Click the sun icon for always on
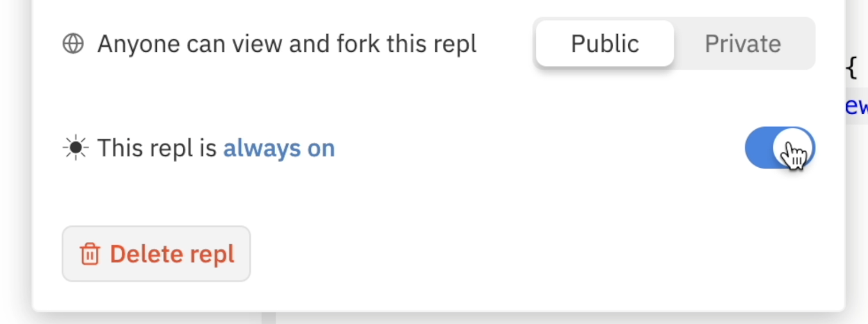 (x=75, y=149)
